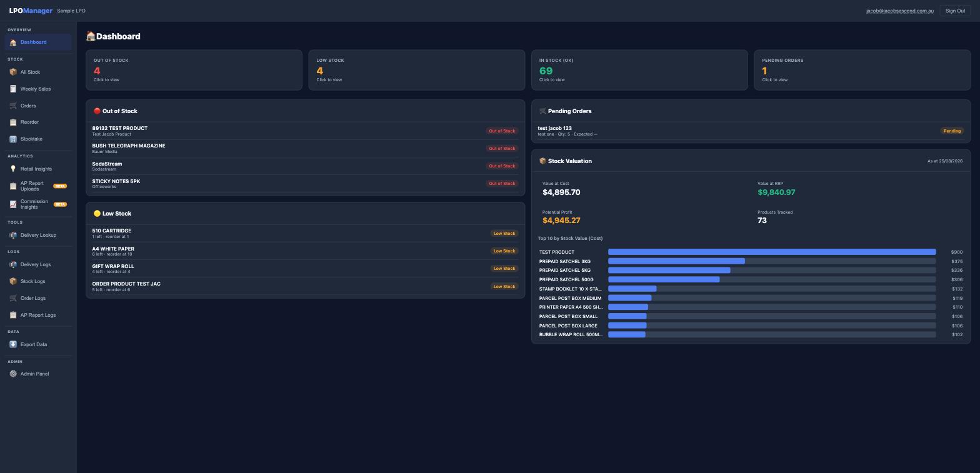The image size is (980, 473).
Task: Open the Weekly Sales page
Action: 38,89
